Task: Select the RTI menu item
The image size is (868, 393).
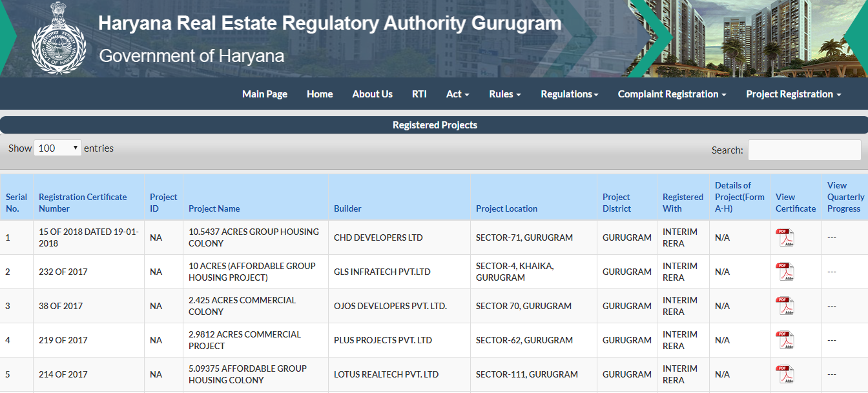Action: point(419,94)
